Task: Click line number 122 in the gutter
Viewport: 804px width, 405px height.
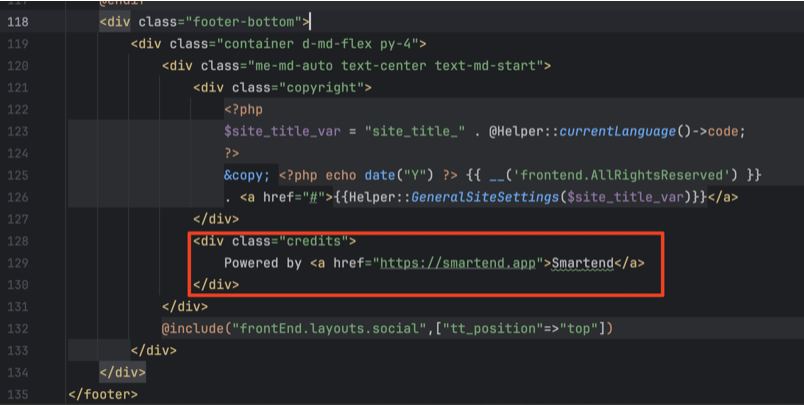Action: (18, 110)
